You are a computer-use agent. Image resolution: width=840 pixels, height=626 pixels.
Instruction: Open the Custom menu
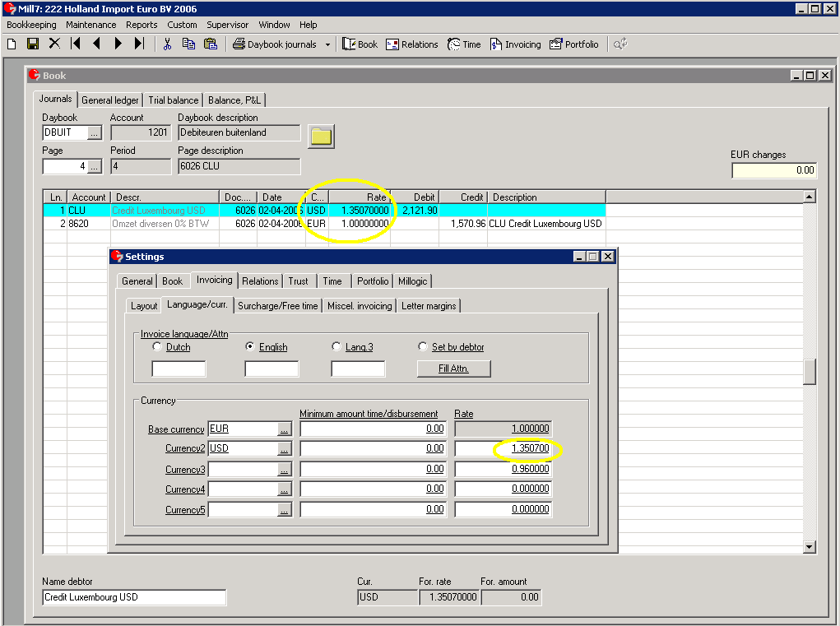182,25
